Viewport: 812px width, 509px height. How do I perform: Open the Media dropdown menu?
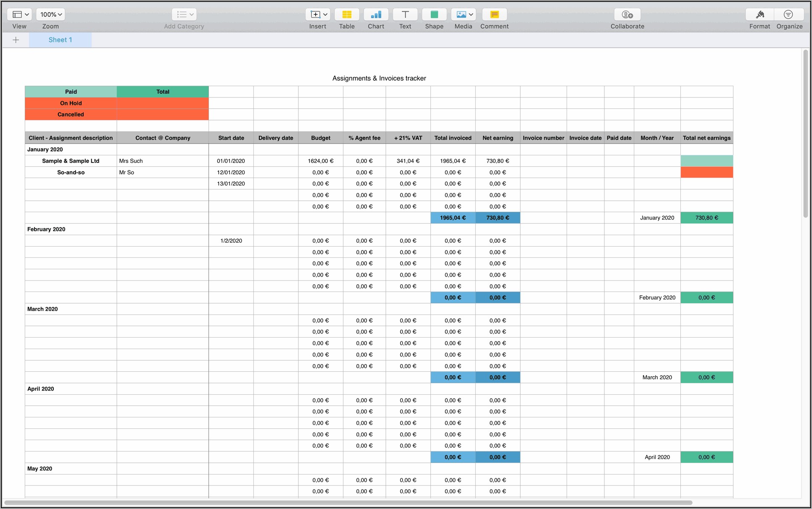click(464, 15)
